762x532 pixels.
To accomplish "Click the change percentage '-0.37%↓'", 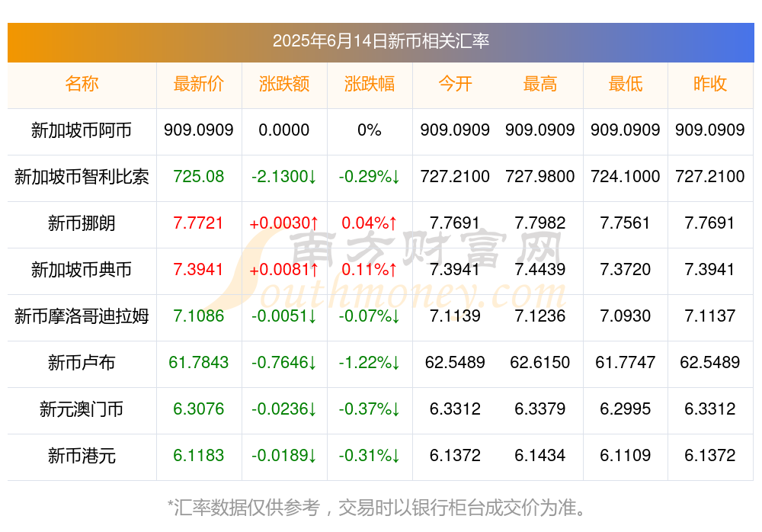I will (370, 409).
